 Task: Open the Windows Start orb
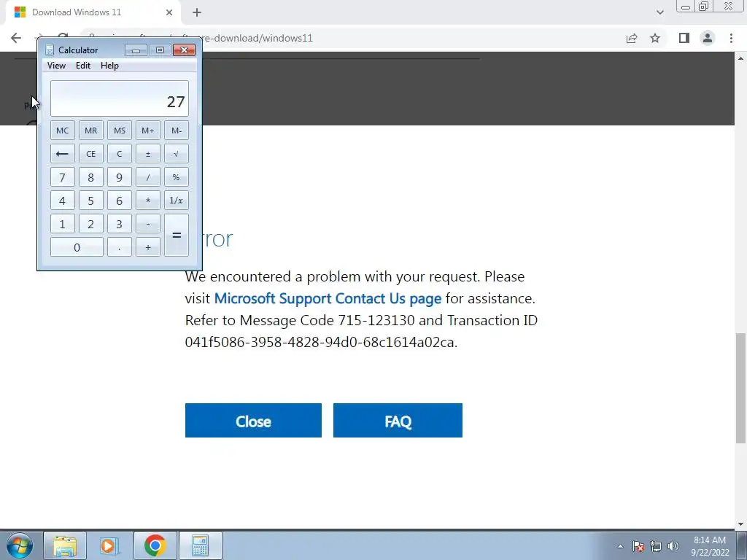tap(20, 545)
